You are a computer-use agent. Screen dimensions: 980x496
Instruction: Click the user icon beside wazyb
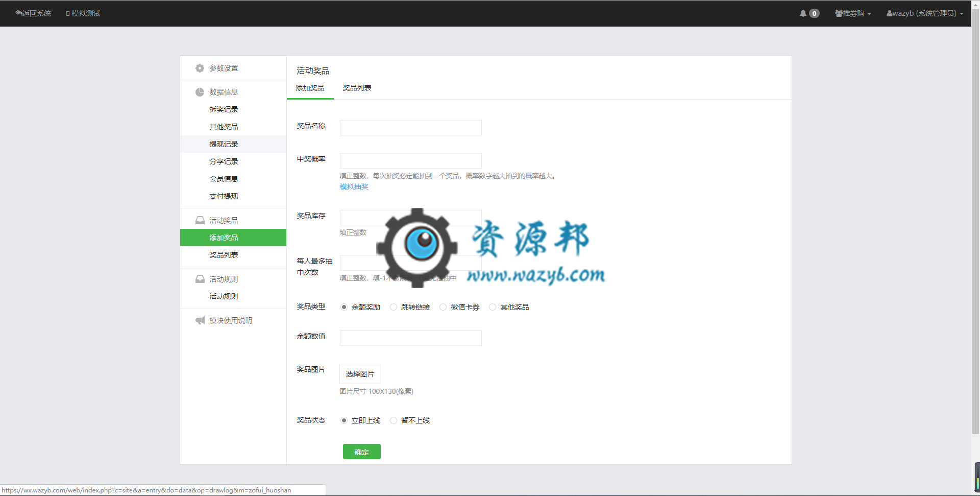click(x=889, y=13)
